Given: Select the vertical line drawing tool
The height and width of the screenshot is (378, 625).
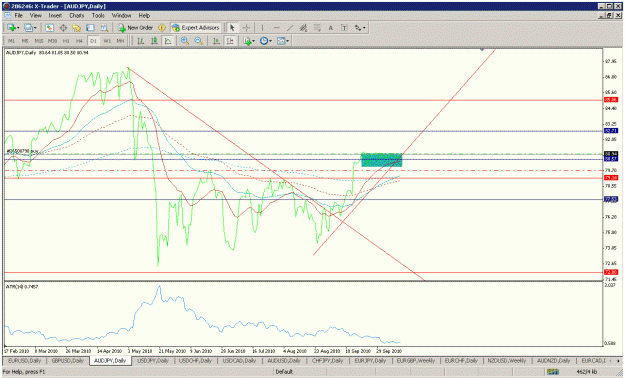Looking at the screenshot, I should [x=262, y=28].
